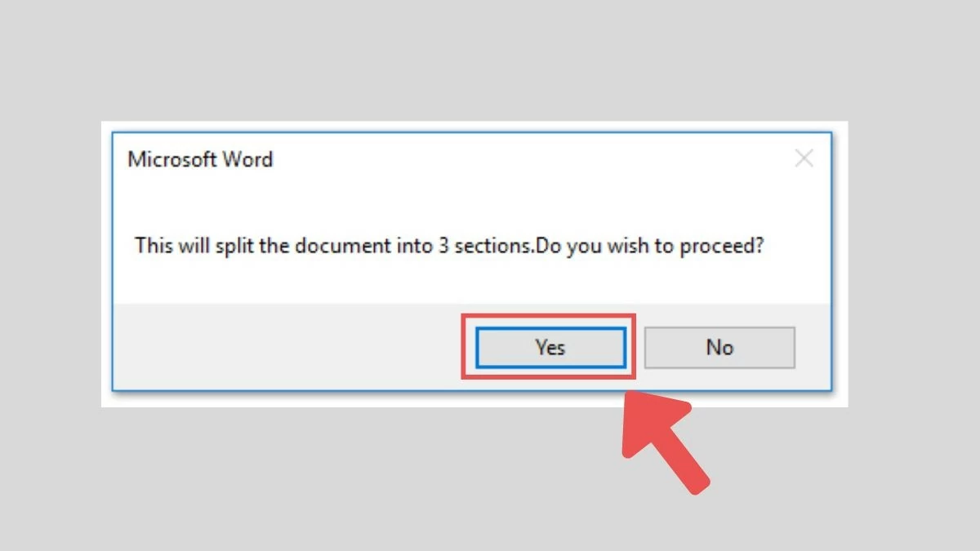Click the Microsoft Word title text
Viewport: 980px width, 551px height.
tap(200, 159)
